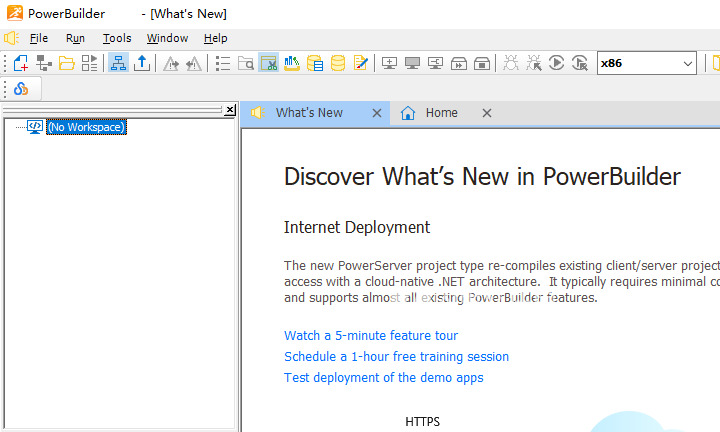The height and width of the screenshot is (432, 720).
Task: Click the file Edit notepad-pencil icon
Action: coord(361,63)
